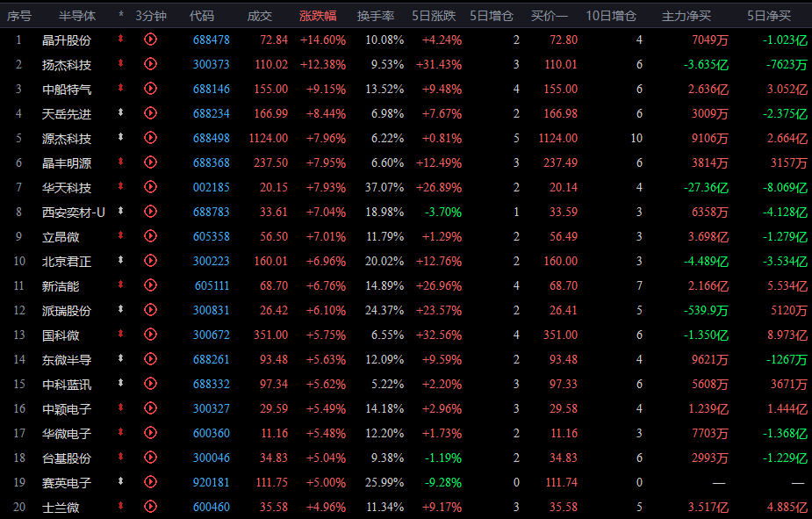Click the 1124.00 成交 price of 源杰科技
This screenshot has height=519, width=812.
[x=269, y=138]
